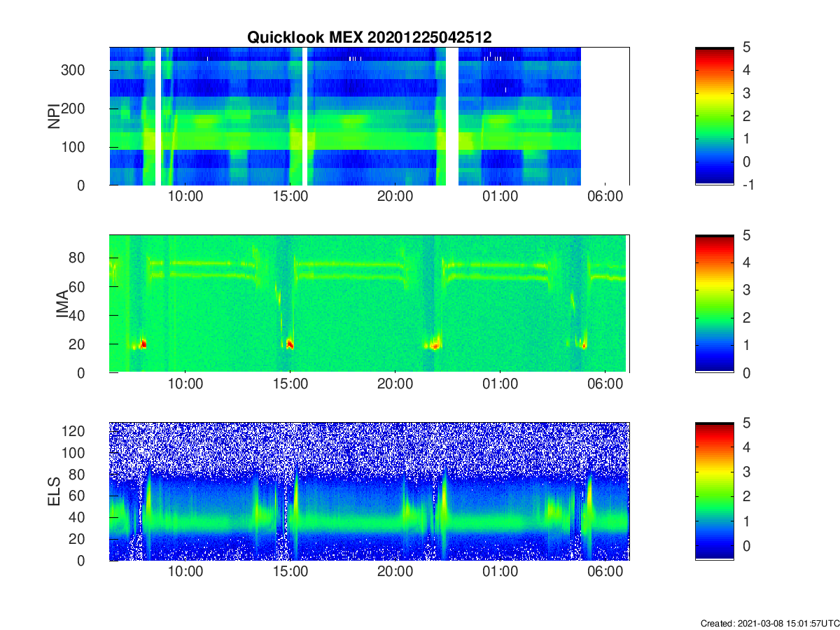Screen dimensions: 840x630
Task: Click the NPI y-axis label
Action: pyautogui.click(x=53, y=116)
